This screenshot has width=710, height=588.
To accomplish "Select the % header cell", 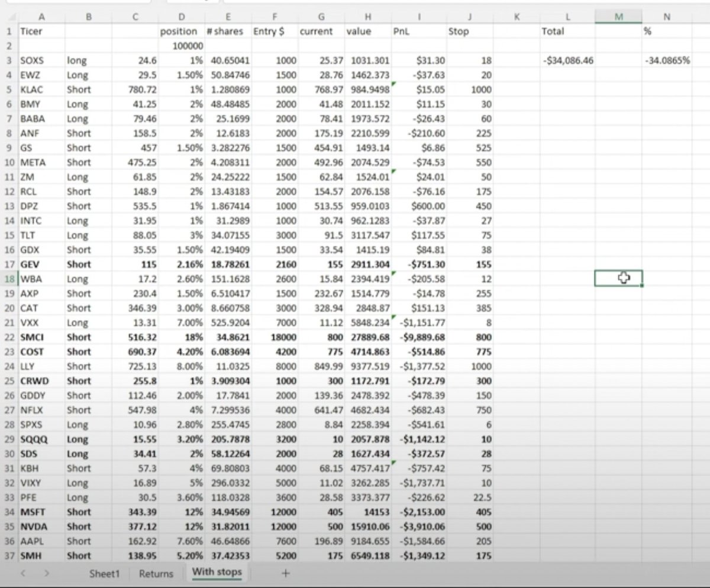I will point(667,31).
